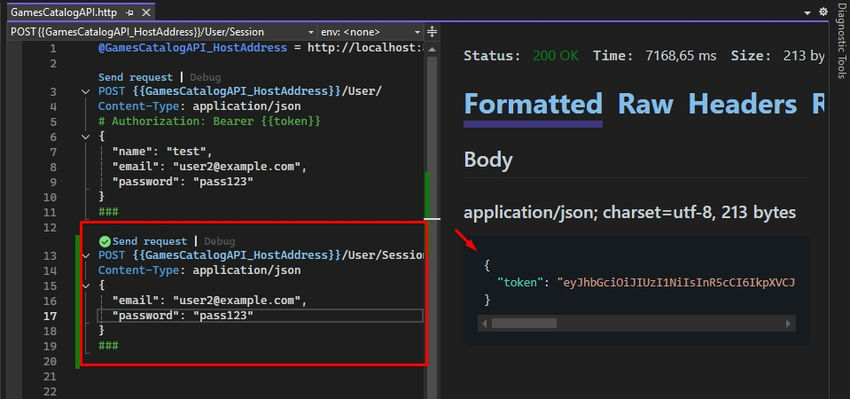Click the response body scroll right arrow

point(788,324)
